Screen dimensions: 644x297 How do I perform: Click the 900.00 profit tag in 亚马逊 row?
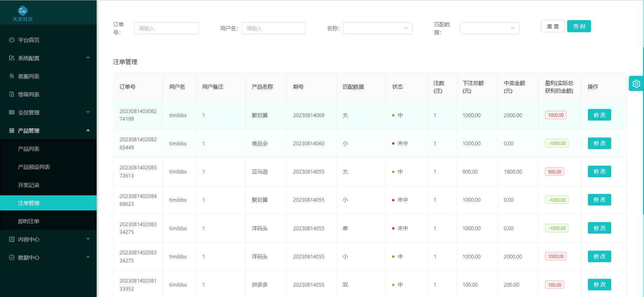coord(554,171)
